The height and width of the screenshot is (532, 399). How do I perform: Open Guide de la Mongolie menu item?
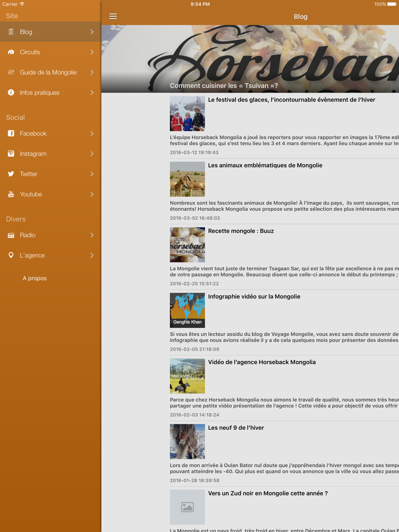tap(50, 72)
